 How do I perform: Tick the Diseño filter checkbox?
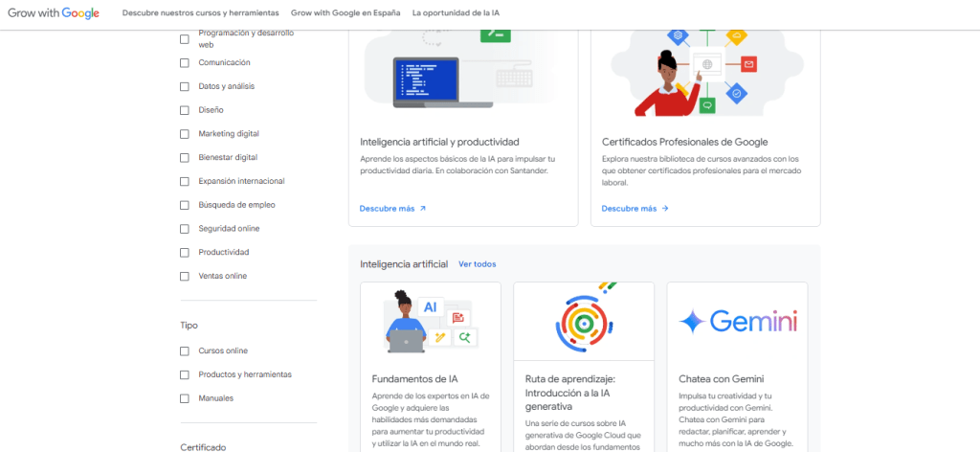coord(185,110)
